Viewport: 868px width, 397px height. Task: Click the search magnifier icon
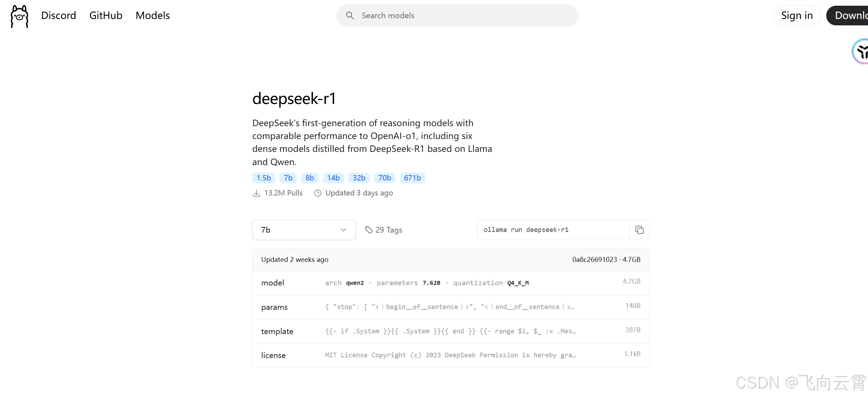point(350,15)
